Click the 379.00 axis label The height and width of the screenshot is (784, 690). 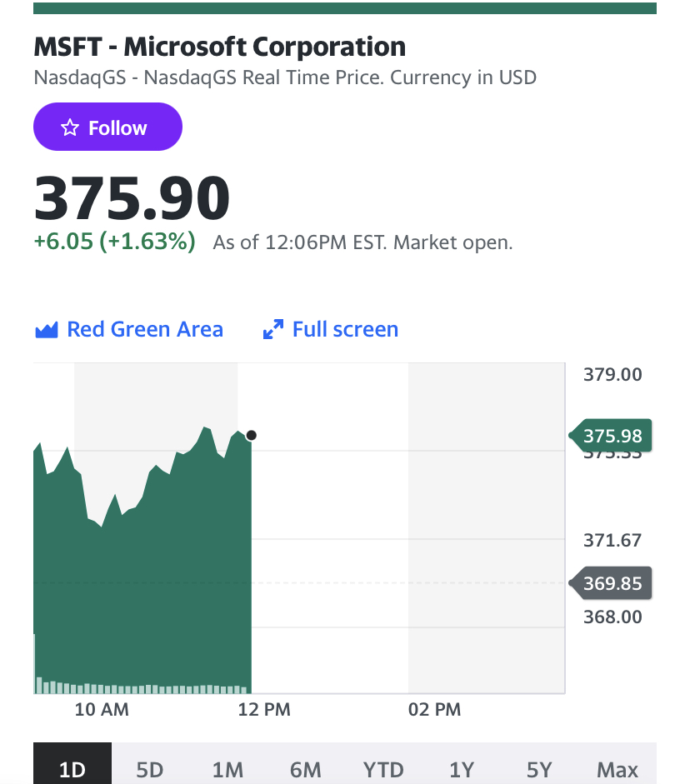click(612, 374)
